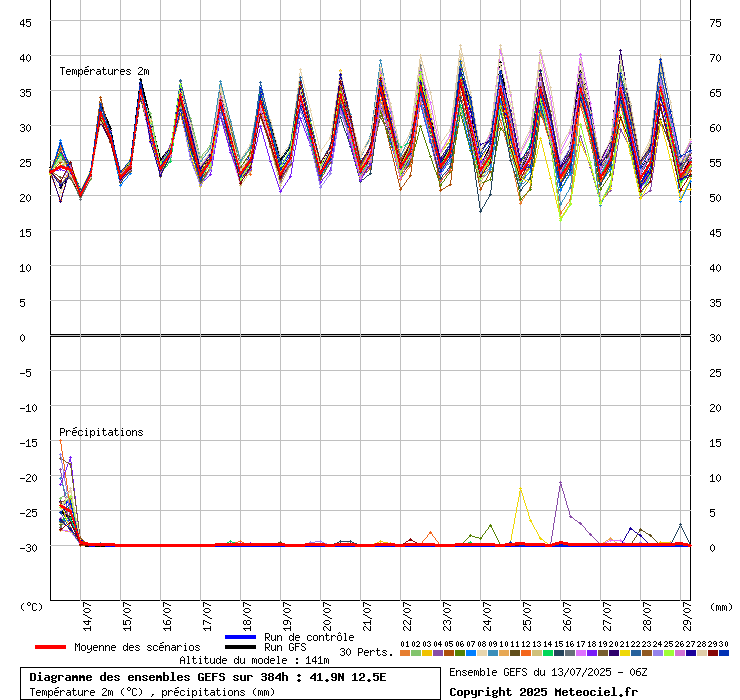This screenshot has width=740, height=700.
Task: Click the 22/07 date label
Action: click(x=407, y=616)
